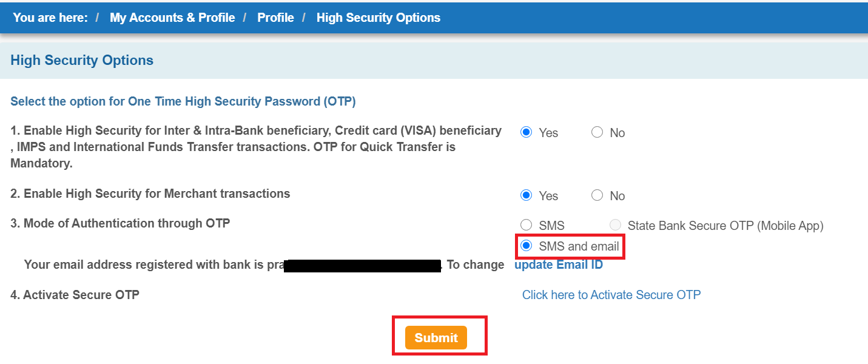Open the Profile breadcrumb link

click(275, 18)
